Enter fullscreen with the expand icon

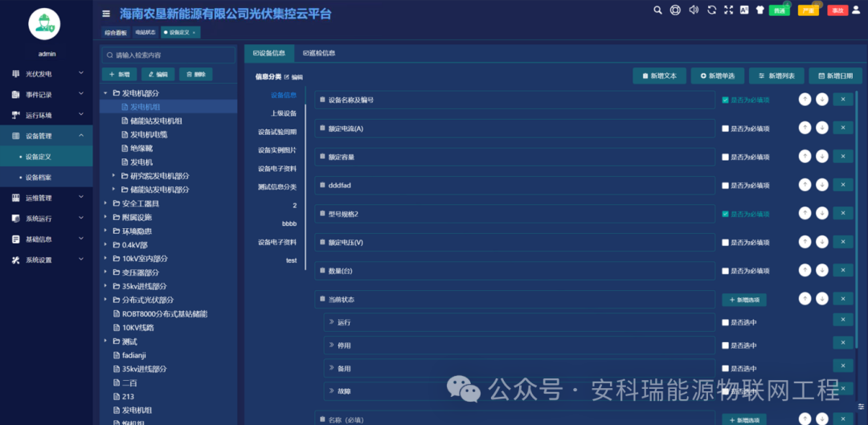[x=728, y=10]
